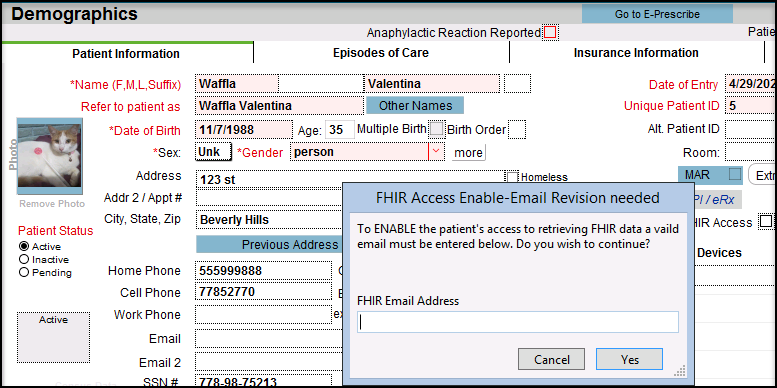Click the more button next to Gender

point(469,153)
